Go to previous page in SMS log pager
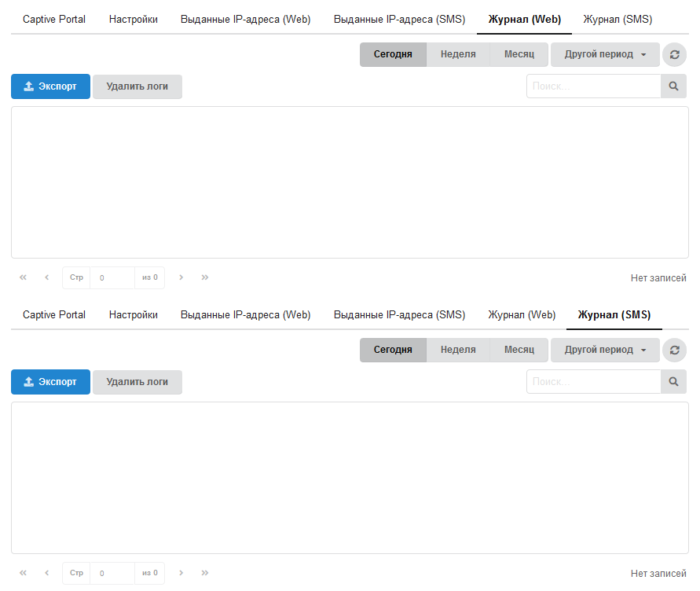This screenshot has height=591, width=700. (x=46, y=573)
